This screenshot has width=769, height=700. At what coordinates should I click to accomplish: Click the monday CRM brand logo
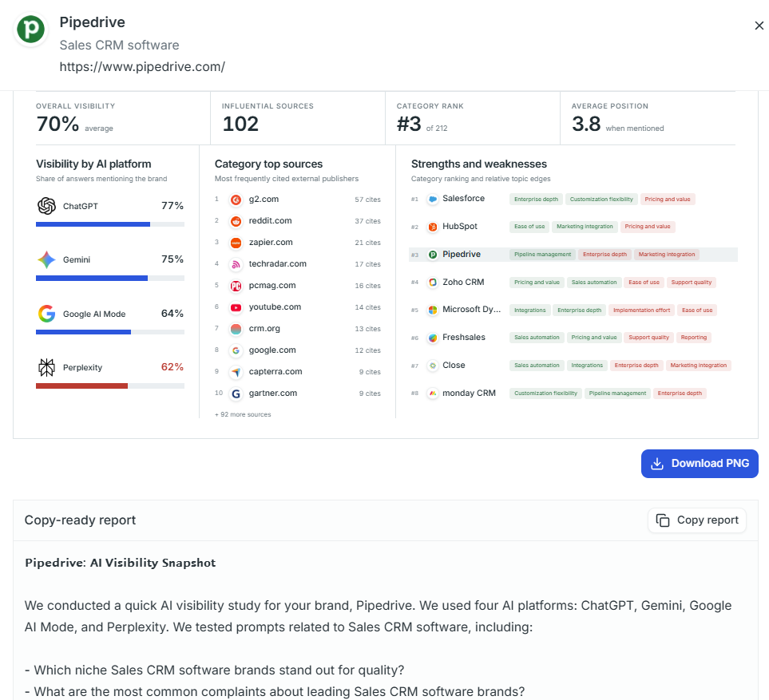pyautogui.click(x=433, y=394)
